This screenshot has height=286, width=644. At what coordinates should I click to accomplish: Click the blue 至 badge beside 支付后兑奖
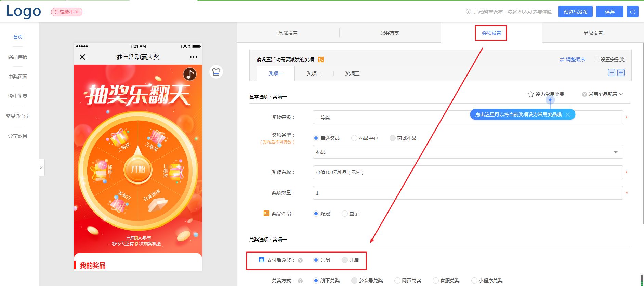coord(262,260)
